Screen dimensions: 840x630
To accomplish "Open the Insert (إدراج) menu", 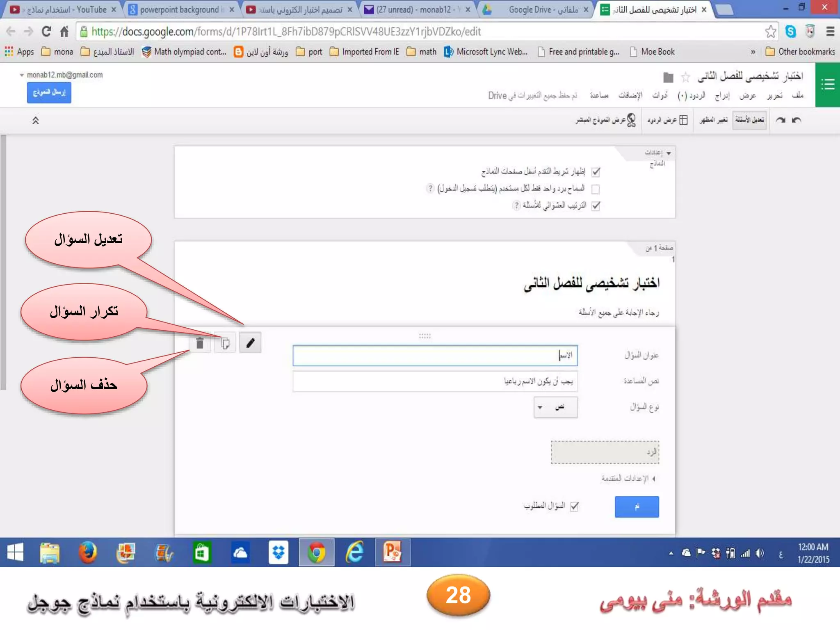I will point(722,95).
